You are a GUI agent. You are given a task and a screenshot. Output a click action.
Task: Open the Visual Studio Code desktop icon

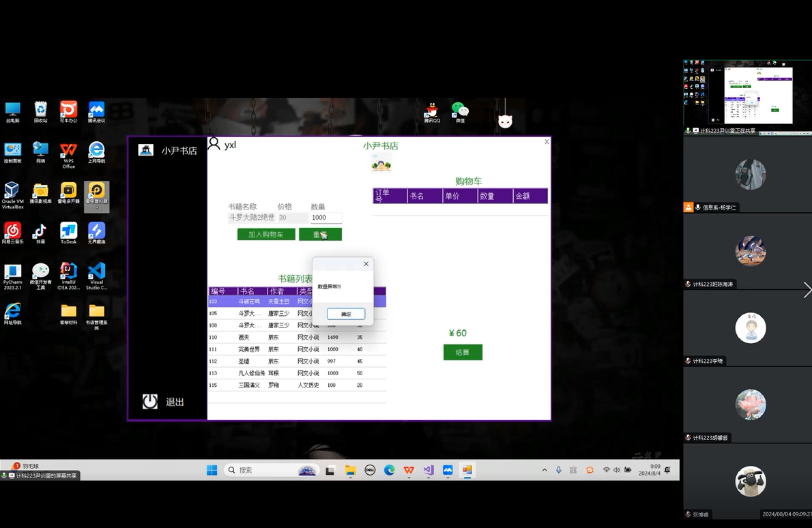tap(96, 272)
